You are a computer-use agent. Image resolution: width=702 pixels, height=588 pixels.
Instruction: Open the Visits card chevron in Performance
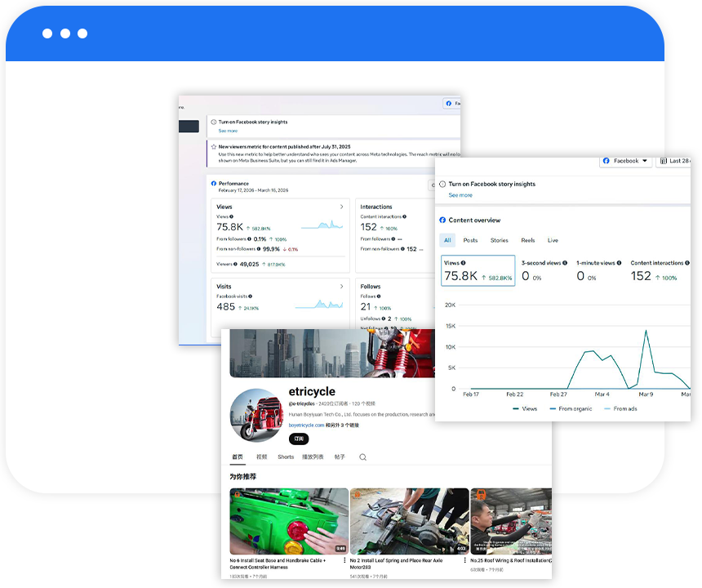tap(341, 287)
